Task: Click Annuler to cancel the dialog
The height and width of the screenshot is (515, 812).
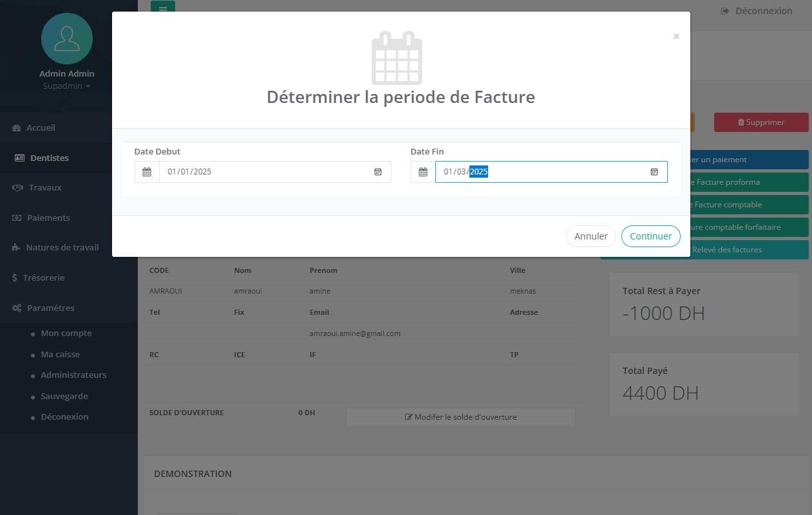Action: 590,236
